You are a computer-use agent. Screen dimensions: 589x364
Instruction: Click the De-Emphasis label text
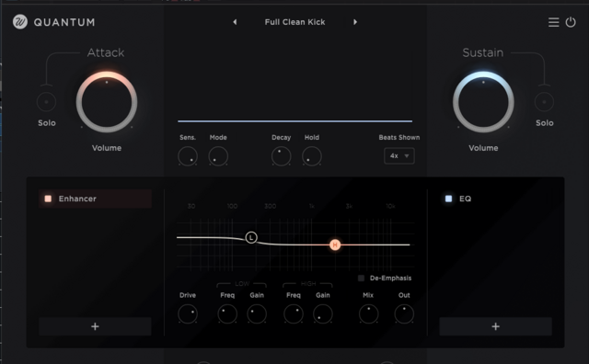point(390,279)
